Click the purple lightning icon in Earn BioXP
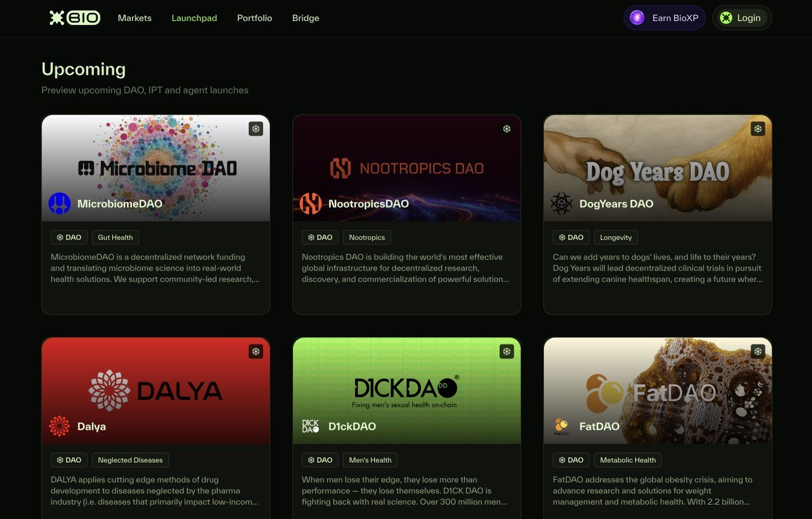Screen dimensions: 812x519 (x=637, y=18)
